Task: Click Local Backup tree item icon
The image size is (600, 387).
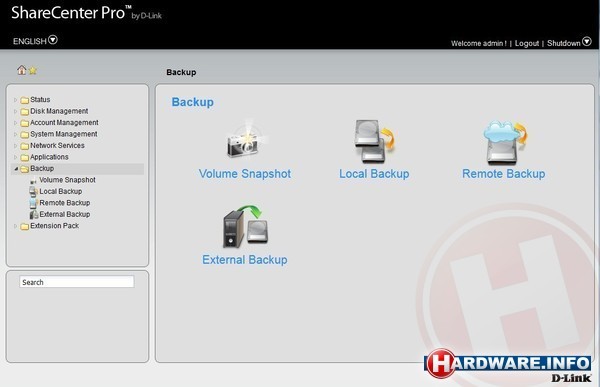Action: pyautogui.click(x=34, y=191)
